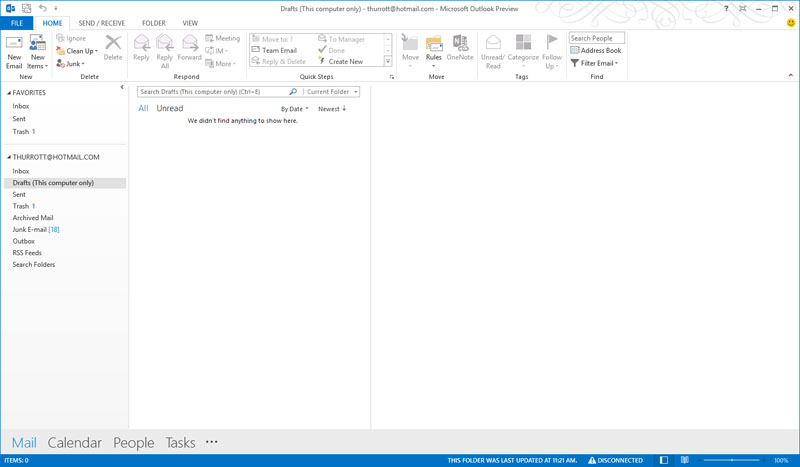Open the Current Folder scope dropdown

[x=332, y=92]
